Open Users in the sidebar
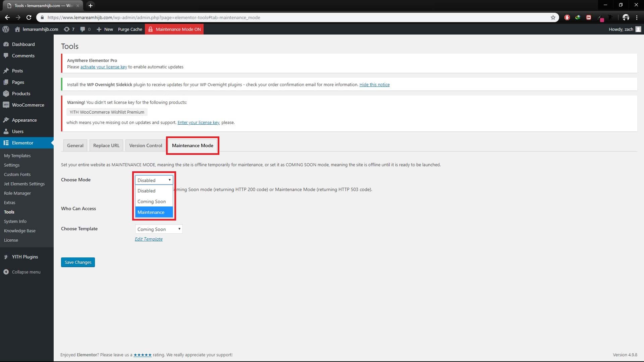The height and width of the screenshot is (362, 644). point(18,131)
